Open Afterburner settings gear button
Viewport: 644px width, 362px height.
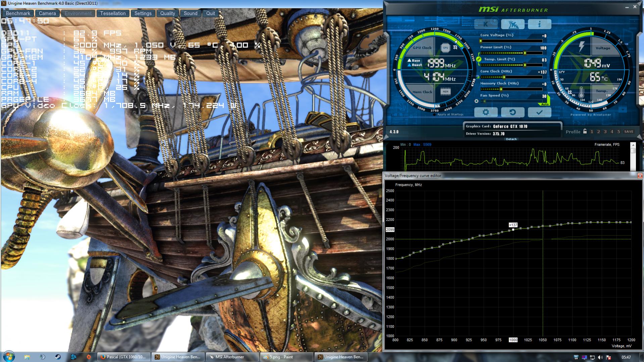pyautogui.click(x=486, y=112)
